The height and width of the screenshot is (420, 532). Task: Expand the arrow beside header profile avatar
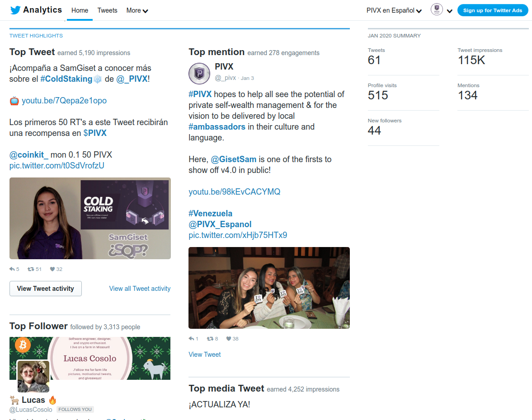(x=450, y=11)
